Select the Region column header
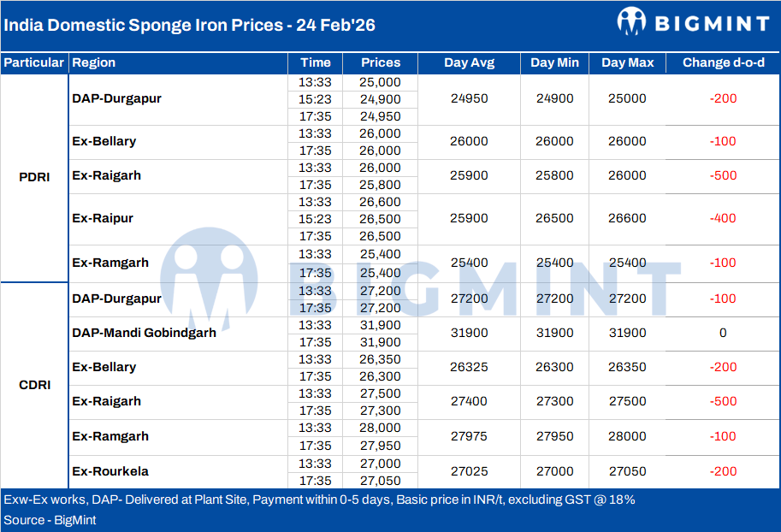 pyautogui.click(x=94, y=62)
